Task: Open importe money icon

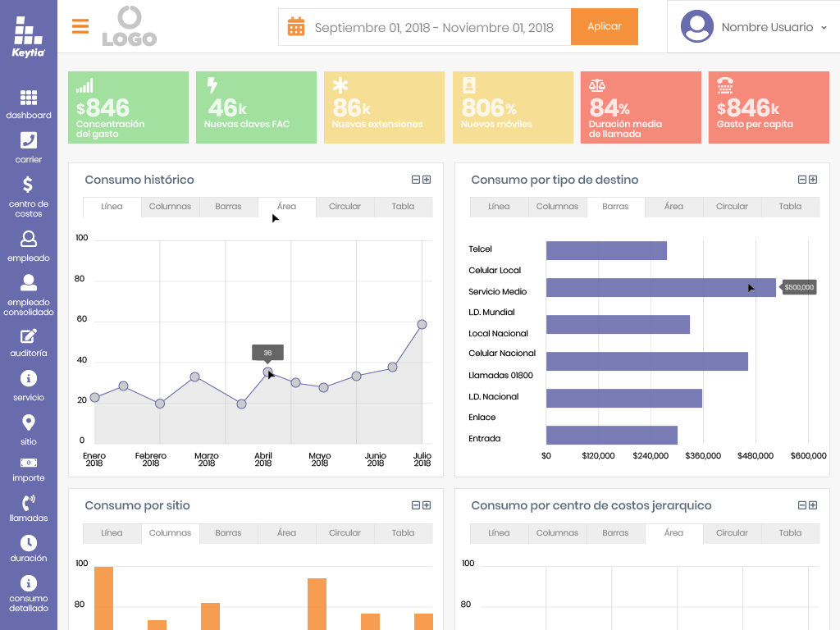Action: (x=29, y=463)
